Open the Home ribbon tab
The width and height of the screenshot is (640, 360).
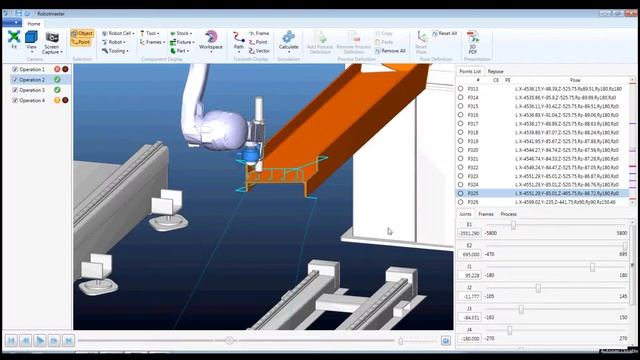pos(33,24)
